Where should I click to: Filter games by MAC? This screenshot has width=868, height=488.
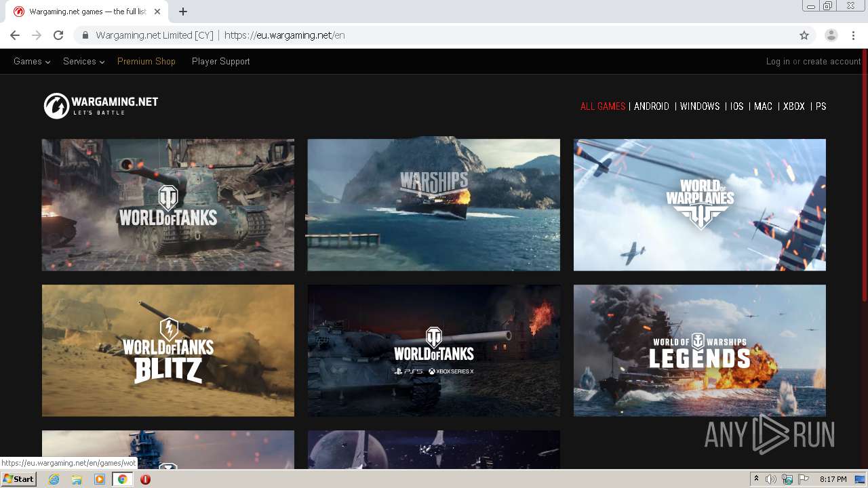pyautogui.click(x=764, y=106)
